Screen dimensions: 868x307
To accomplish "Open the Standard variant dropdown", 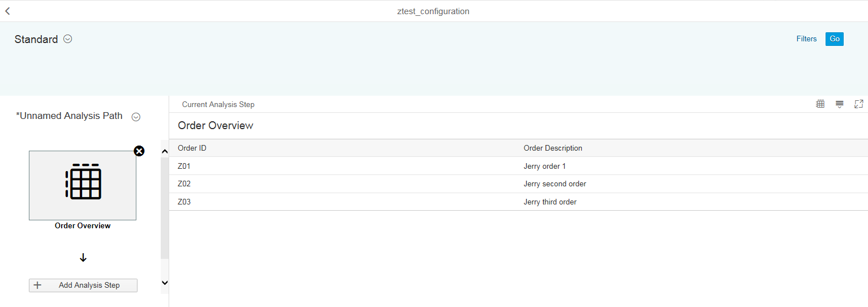I will (68, 39).
